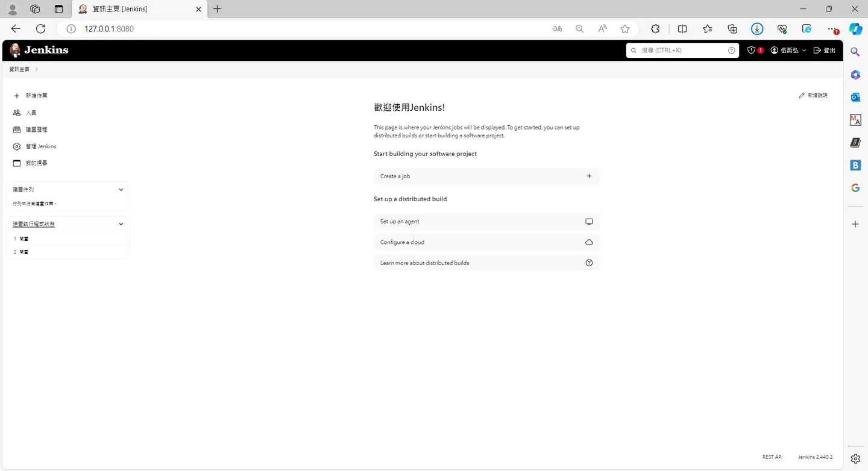Click the search help question mark icon

pos(731,51)
